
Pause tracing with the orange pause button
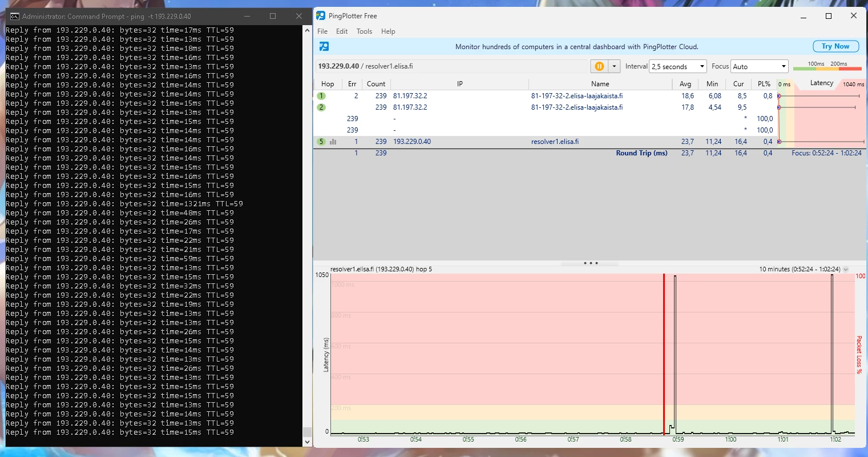click(599, 66)
